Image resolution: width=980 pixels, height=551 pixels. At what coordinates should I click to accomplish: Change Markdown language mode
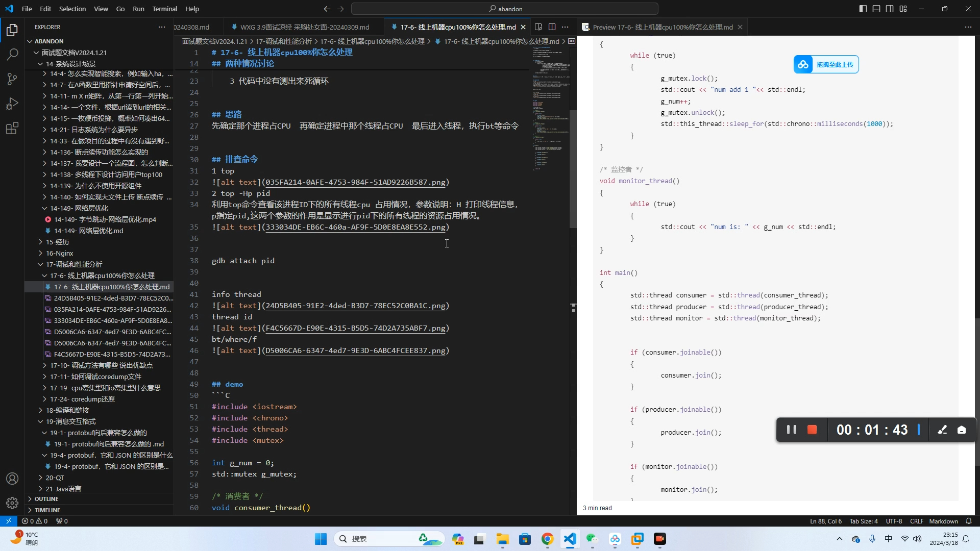coord(943,521)
